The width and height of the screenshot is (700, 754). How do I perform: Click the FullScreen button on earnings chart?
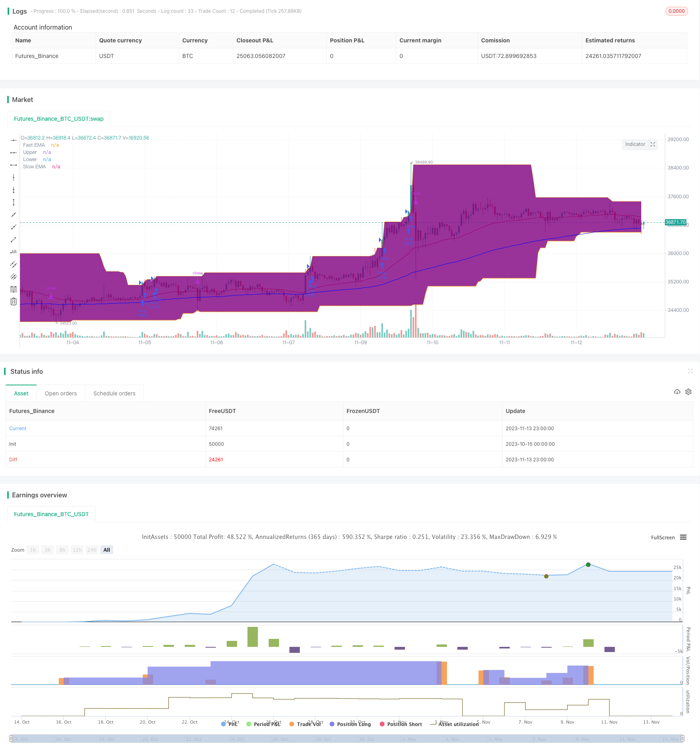[663, 537]
